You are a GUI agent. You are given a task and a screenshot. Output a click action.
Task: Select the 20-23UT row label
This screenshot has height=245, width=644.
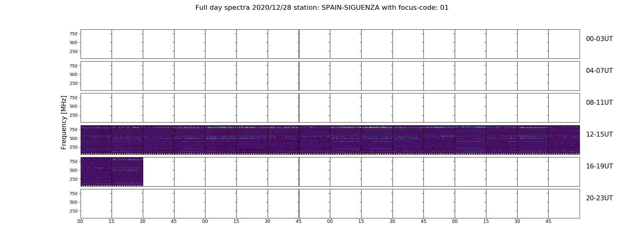point(599,198)
